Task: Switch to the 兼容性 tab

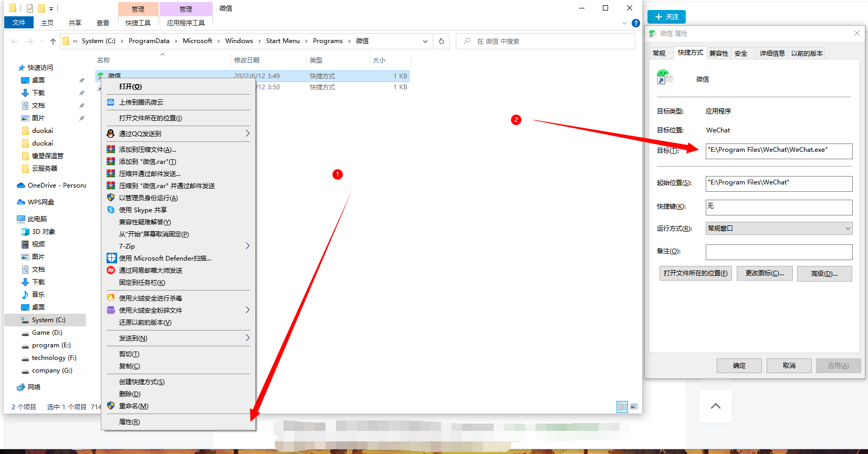Action: (x=718, y=54)
